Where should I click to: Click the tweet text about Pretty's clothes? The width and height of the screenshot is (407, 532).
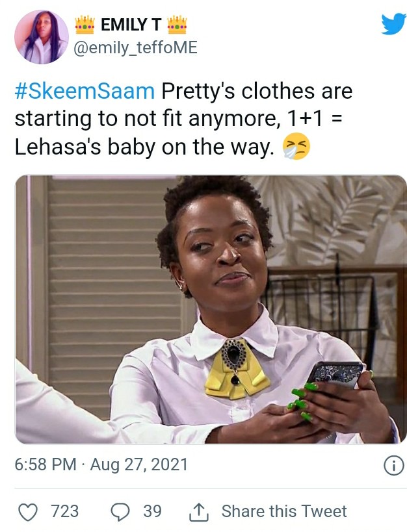[x=183, y=119]
